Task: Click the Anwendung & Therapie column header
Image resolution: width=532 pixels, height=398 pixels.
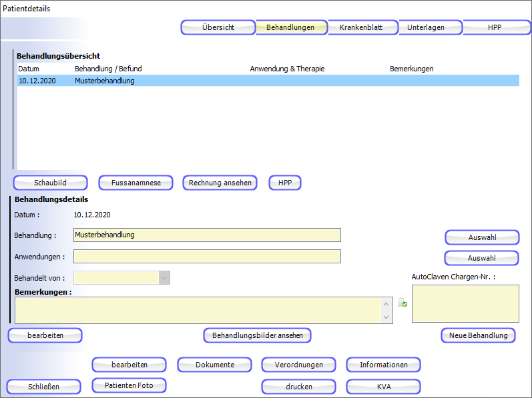Action: (x=288, y=69)
